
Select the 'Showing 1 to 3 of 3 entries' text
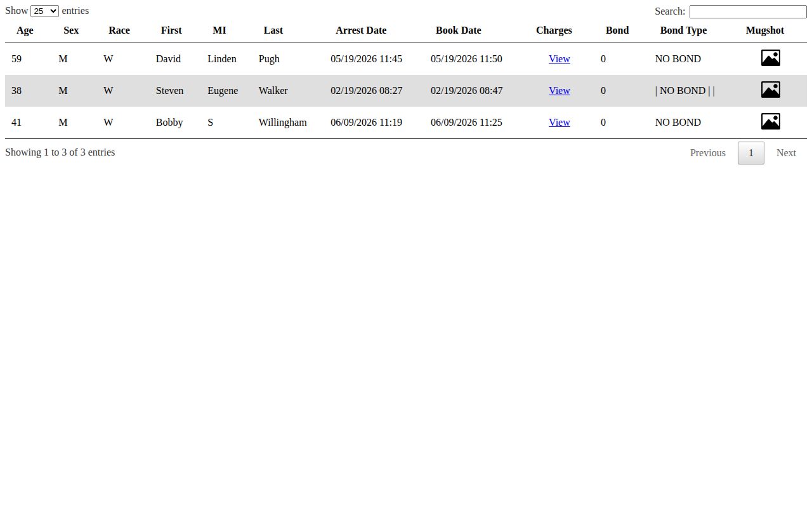[x=60, y=152]
